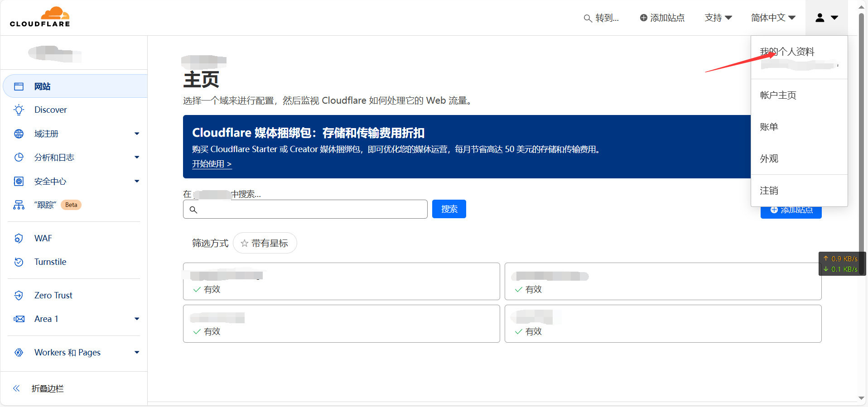This screenshot has width=868, height=407.
Task: Click the collapse sidebar double-chevron icon
Action: pos(16,388)
